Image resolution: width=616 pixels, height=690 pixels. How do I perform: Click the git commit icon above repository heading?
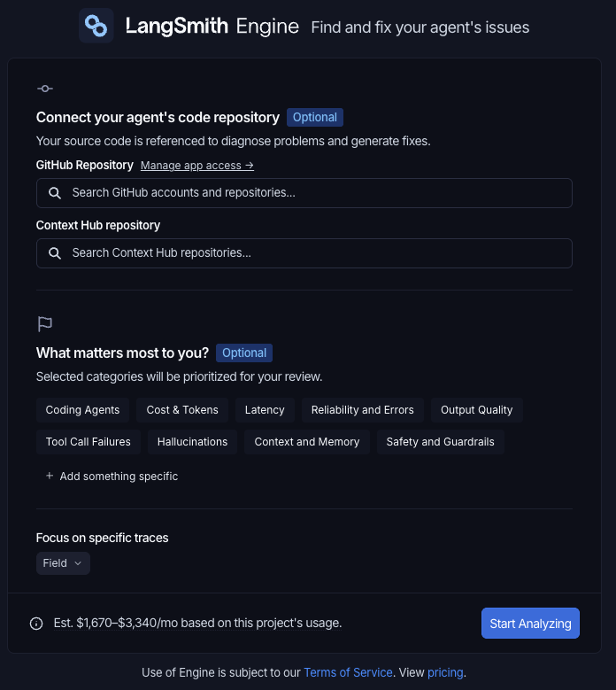(45, 89)
